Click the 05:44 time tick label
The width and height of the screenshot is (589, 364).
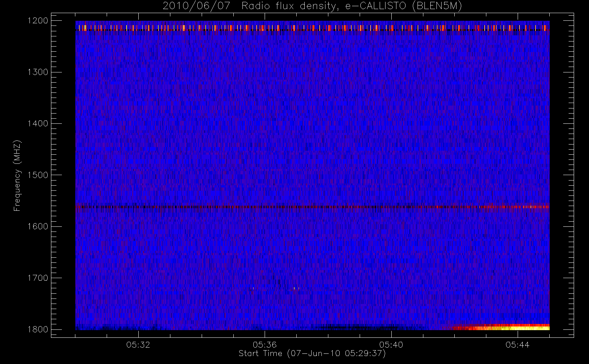(x=517, y=345)
